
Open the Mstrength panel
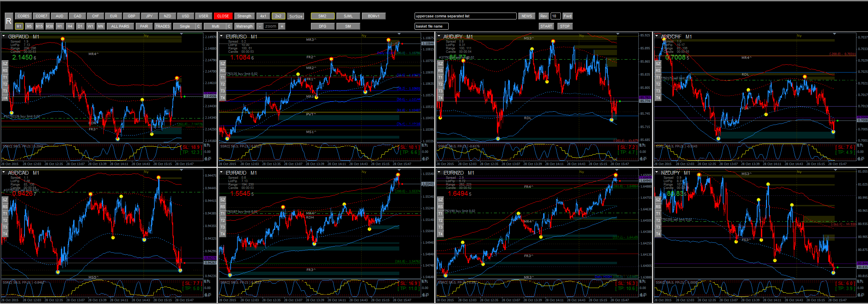pos(244,26)
